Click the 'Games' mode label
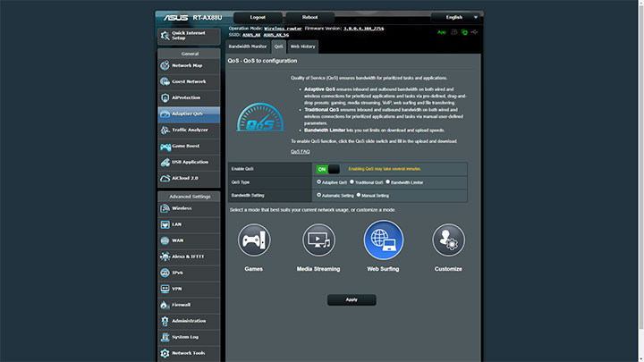 click(x=254, y=269)
